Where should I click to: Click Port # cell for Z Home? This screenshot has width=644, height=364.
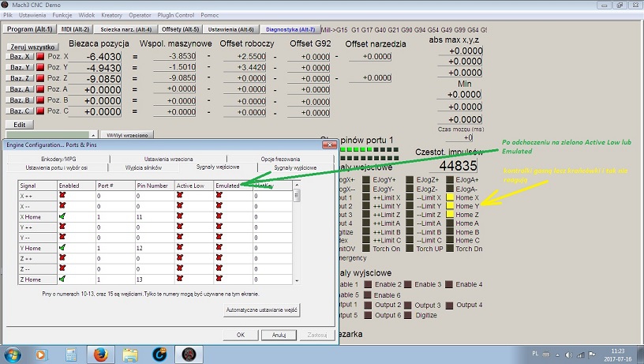pos(115,279)
